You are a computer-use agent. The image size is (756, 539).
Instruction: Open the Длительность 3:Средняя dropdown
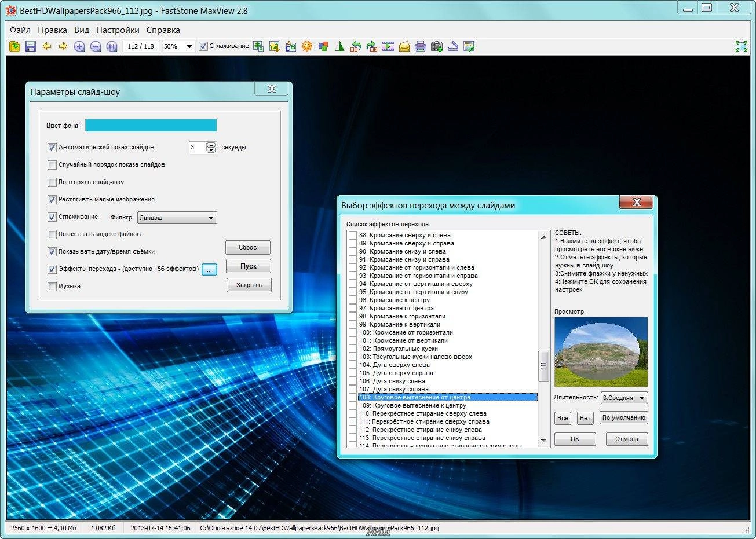(624, 398)
